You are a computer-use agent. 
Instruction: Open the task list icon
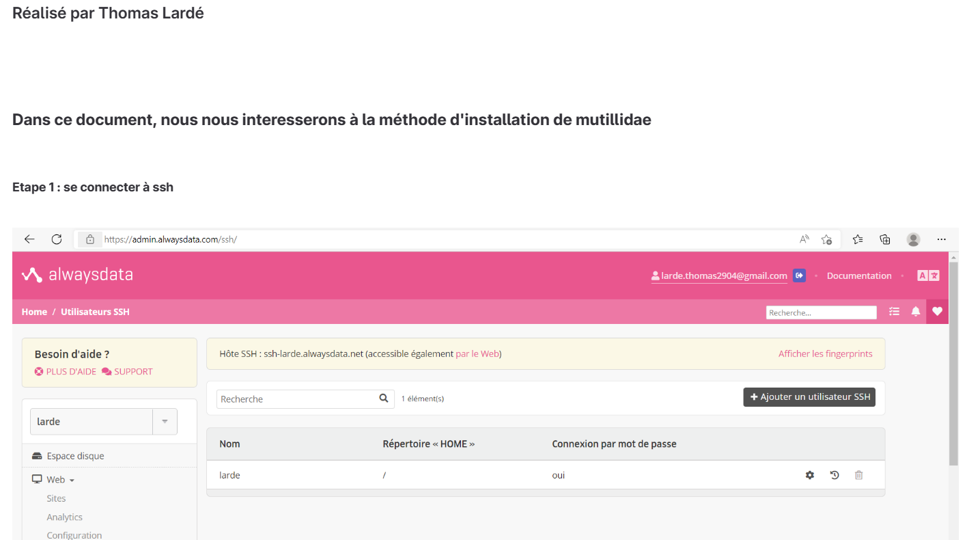click(894, 312)
